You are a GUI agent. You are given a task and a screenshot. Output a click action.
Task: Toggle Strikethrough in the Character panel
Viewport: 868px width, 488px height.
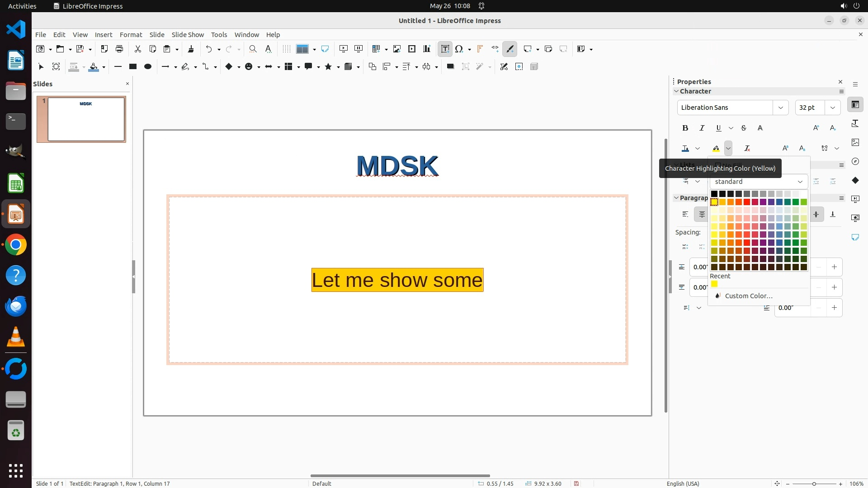point(743,128)
